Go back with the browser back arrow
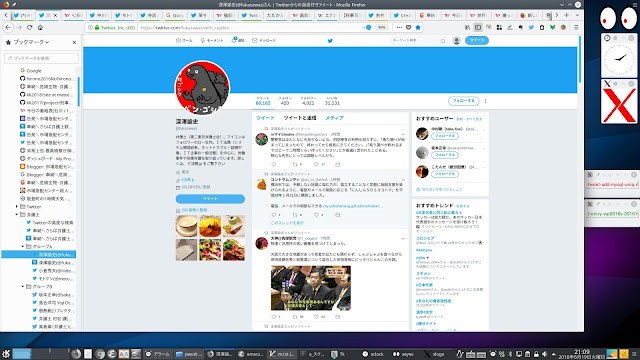The image size is (640, 360). click(x=8, y=27)
